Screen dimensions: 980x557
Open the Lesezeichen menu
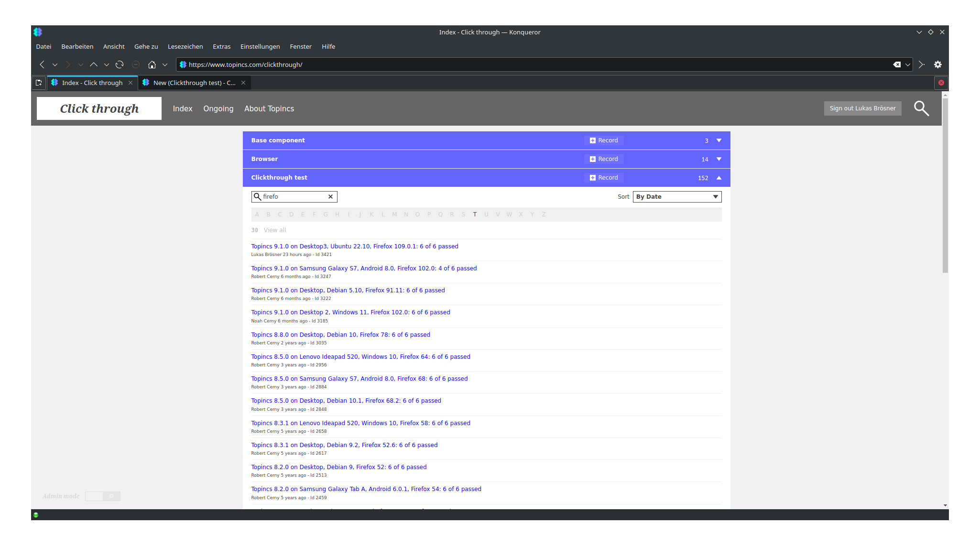pos(185,46)
